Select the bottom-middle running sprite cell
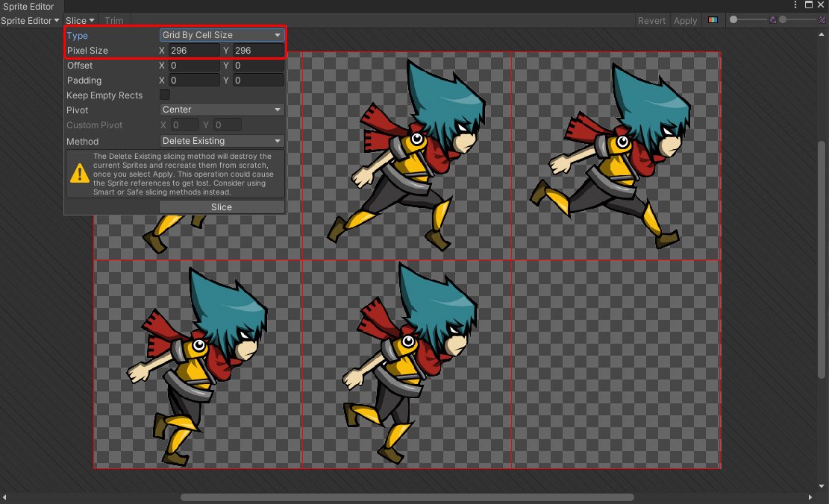The height and width of the screenshot is (504, 829). (x=407, y=364)
